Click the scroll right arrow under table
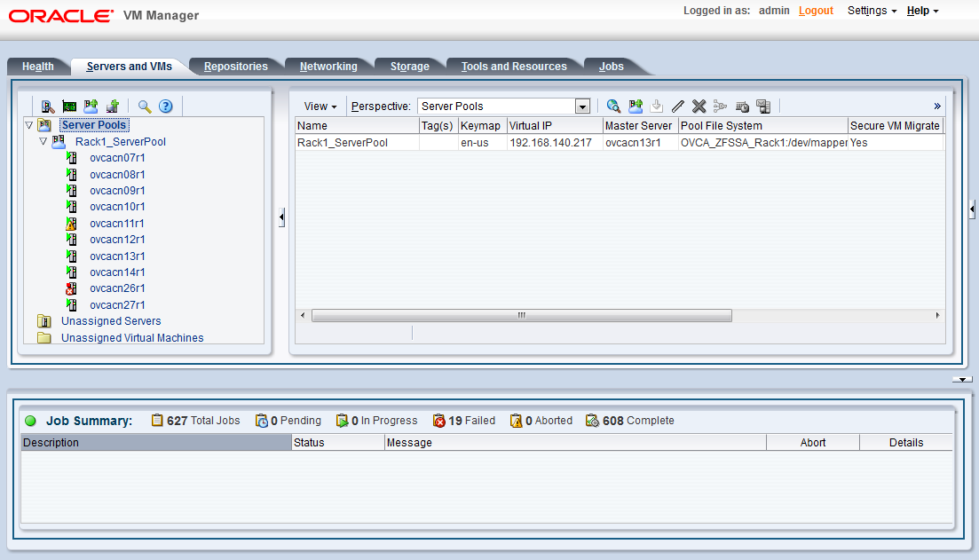The width and height of the screenshot is (979, 560). [x=937, y=315]
